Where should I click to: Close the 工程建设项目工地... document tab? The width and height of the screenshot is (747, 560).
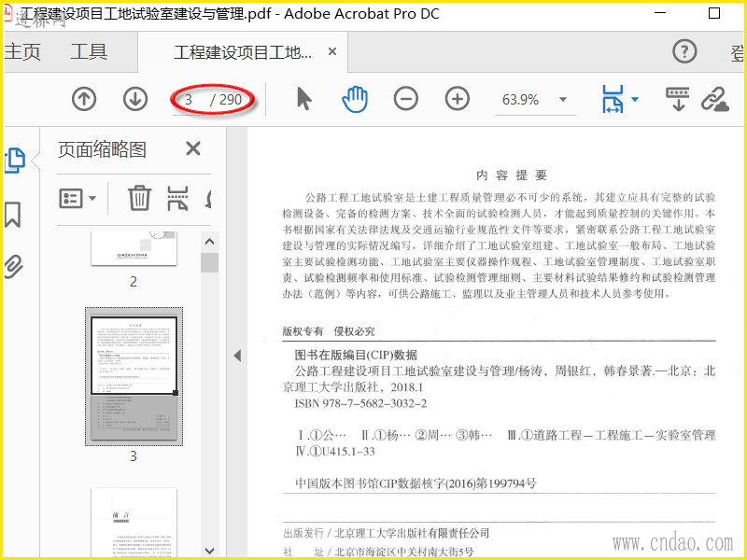pyautogui.click(x=332, y=51)
